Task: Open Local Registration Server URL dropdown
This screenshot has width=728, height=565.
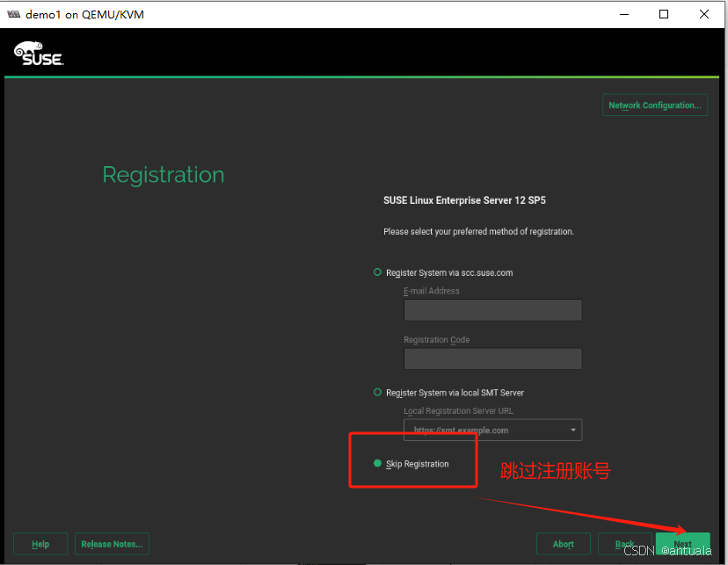Action: tap(492, 430)
